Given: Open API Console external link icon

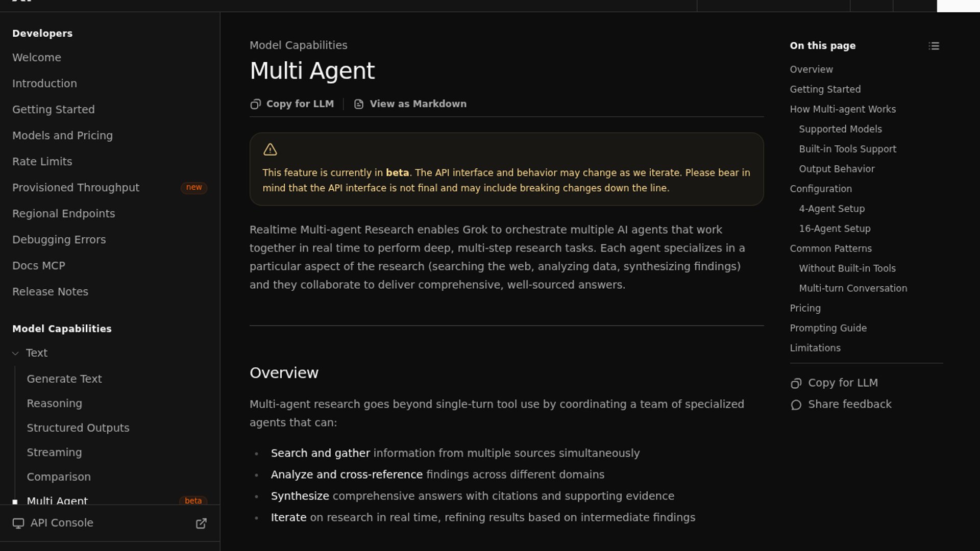Looking at the screenshot, I should 201,523.
